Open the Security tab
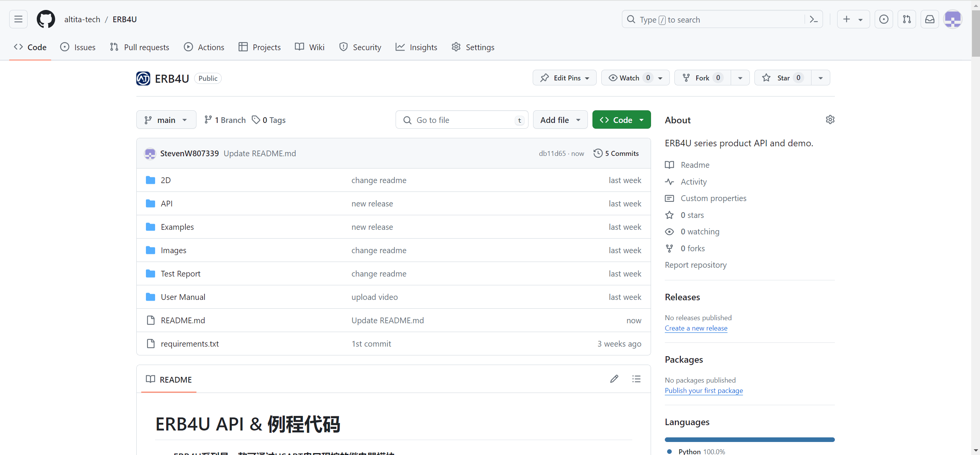This screenshot has width=980, height=455. [360, 47]
